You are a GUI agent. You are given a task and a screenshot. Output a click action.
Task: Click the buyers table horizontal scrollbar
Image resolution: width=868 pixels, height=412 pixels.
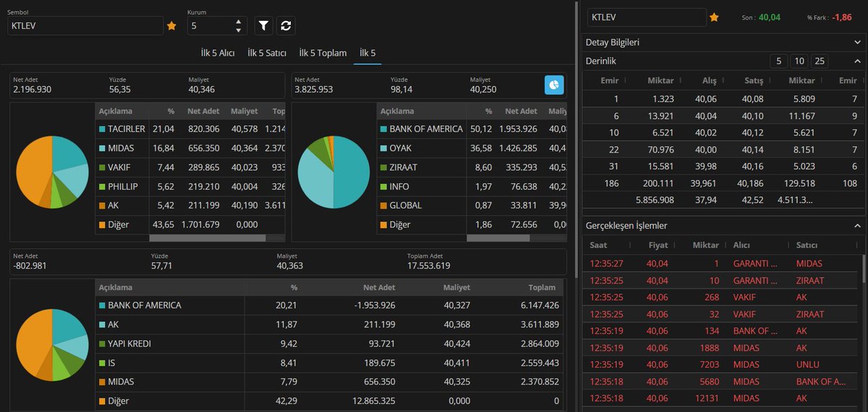(x=207, y=237)
